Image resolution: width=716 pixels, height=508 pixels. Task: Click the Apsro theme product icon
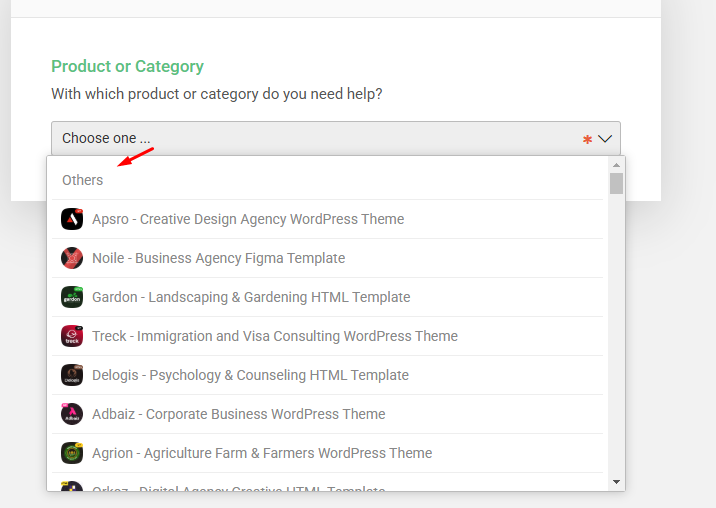(x=72, y=219)
